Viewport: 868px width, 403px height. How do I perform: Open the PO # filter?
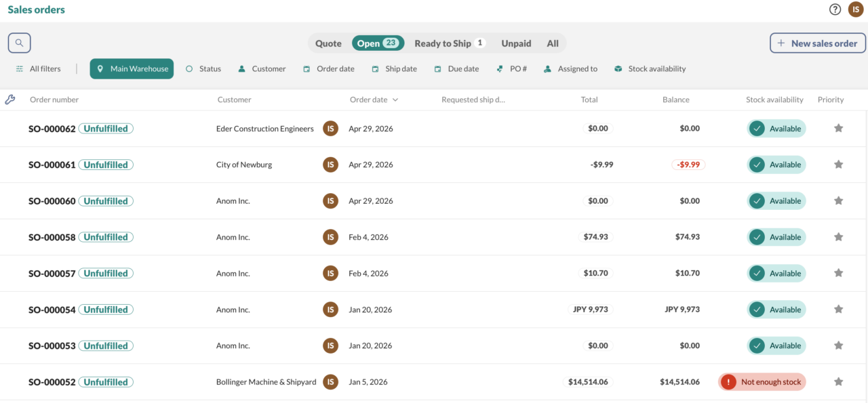tap(511, 69)
